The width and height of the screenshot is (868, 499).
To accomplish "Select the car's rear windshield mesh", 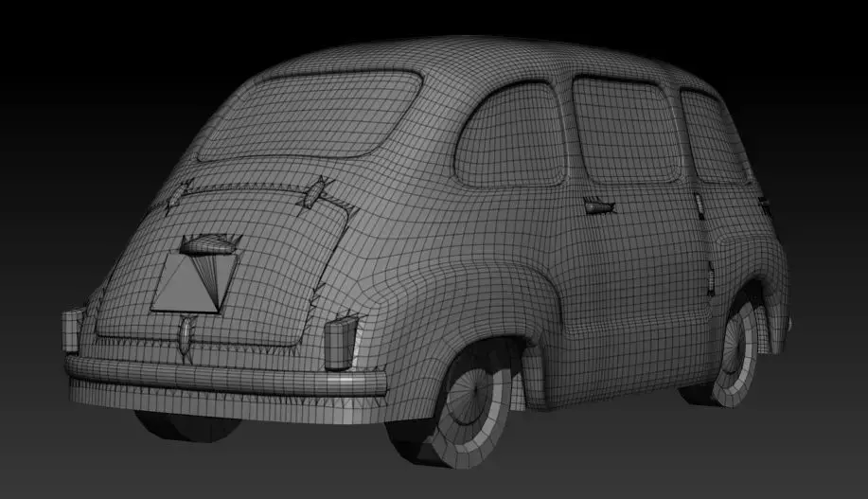I will click(x=310, y=115).
